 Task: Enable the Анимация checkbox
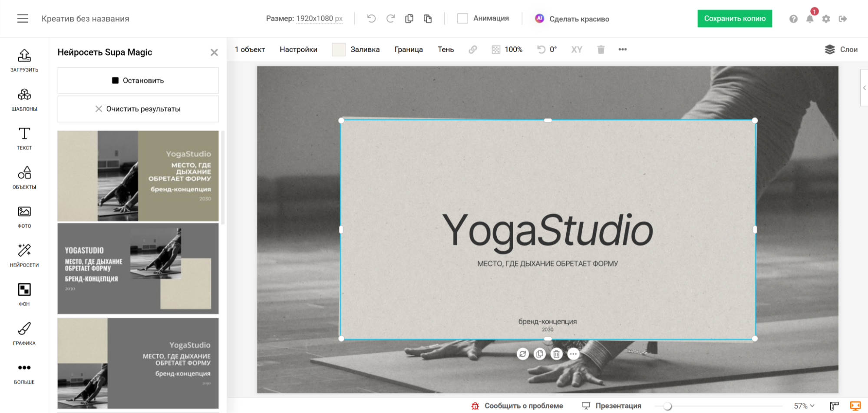click(x=462, y=18)
